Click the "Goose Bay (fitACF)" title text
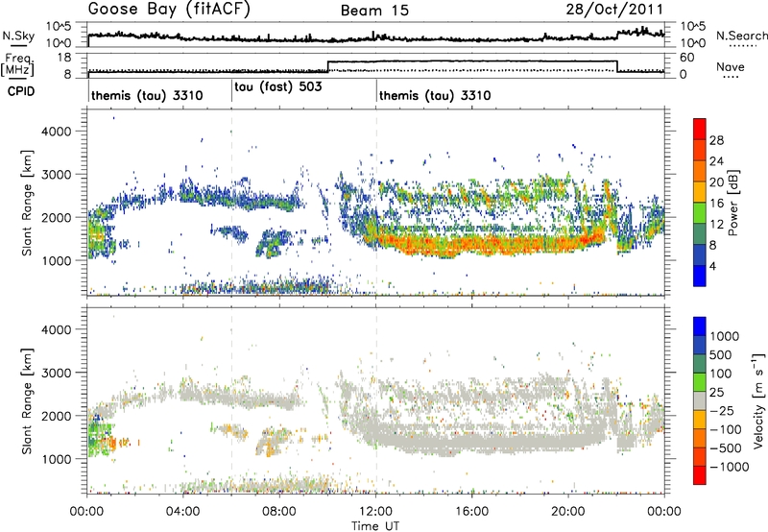The height and width of the screenshot is (532, 768). pyautogui.click(x=169, y=10)
